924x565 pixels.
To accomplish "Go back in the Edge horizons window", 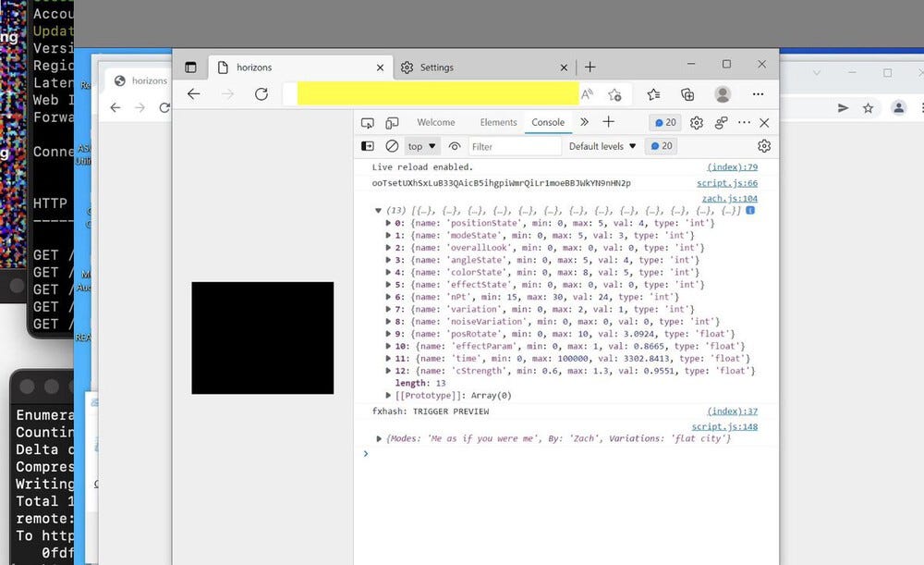I will pos(193,93).
